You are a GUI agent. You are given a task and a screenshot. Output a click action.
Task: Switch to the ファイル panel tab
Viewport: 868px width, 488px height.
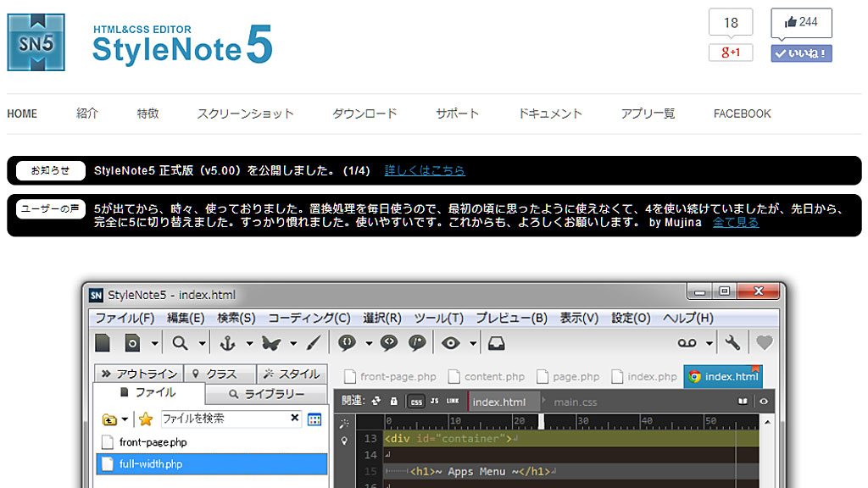148,393
